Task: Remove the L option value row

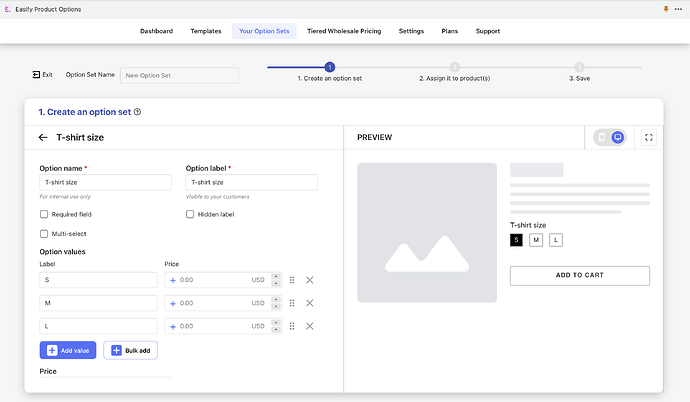Action: (309, 326)
